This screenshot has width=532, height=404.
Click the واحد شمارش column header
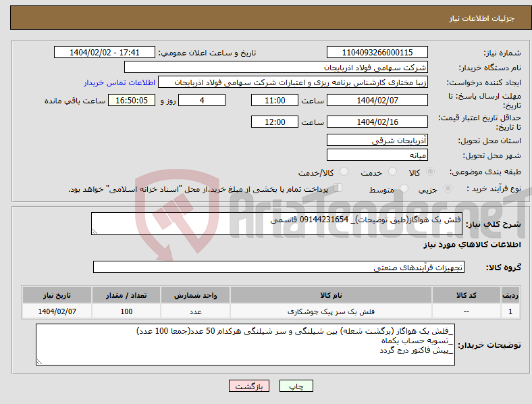click(x=195, y=295)
